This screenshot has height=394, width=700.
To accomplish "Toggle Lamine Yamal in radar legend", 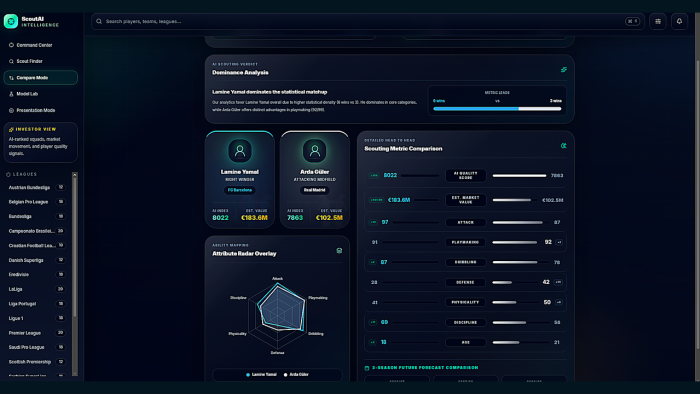I will pos(261,374).
